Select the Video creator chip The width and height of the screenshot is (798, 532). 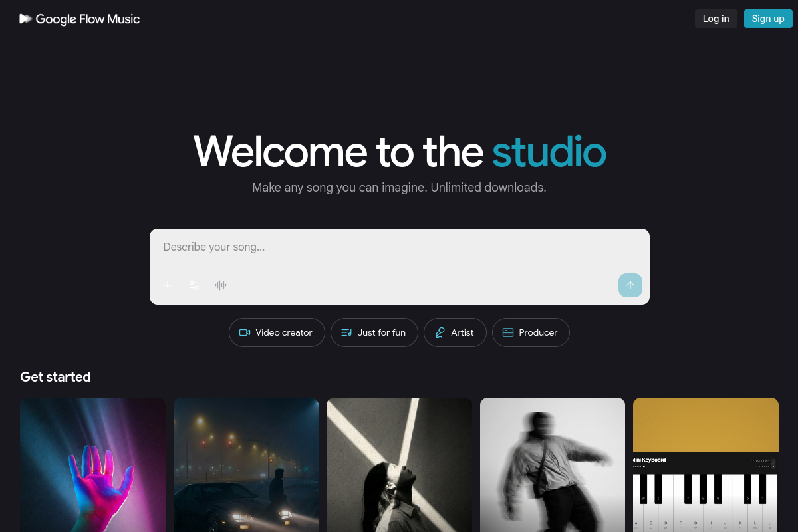[x=277, y=332]
